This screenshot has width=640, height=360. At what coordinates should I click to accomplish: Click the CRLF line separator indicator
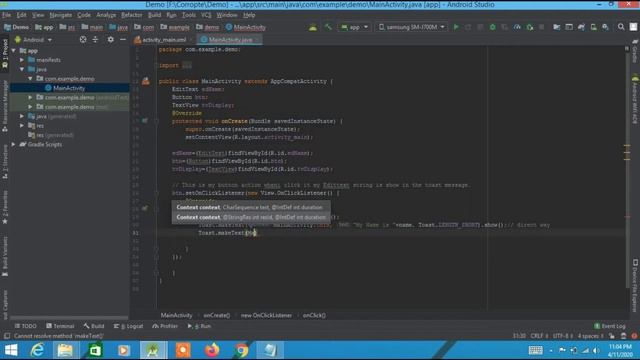539,336
